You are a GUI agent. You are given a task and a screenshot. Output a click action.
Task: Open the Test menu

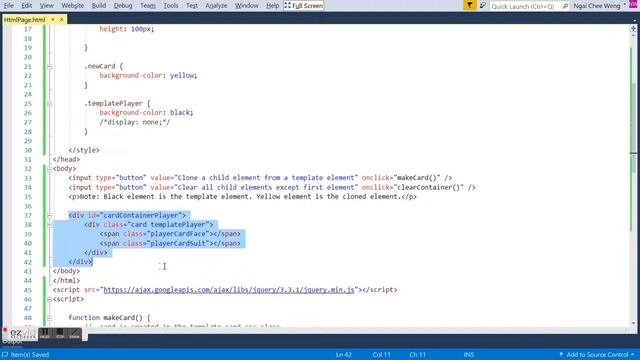click(x=192, y=5)
